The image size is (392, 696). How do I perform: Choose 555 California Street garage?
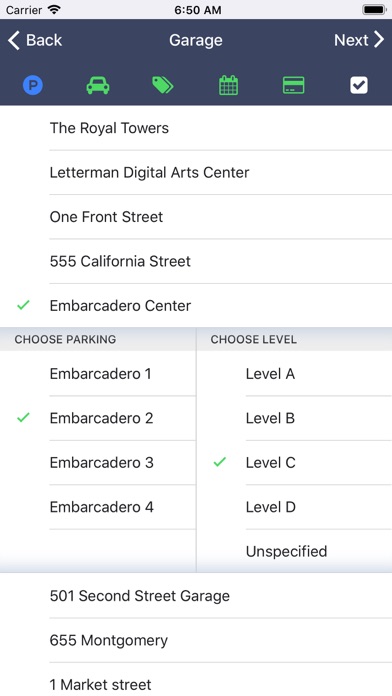tap(196, 261)
